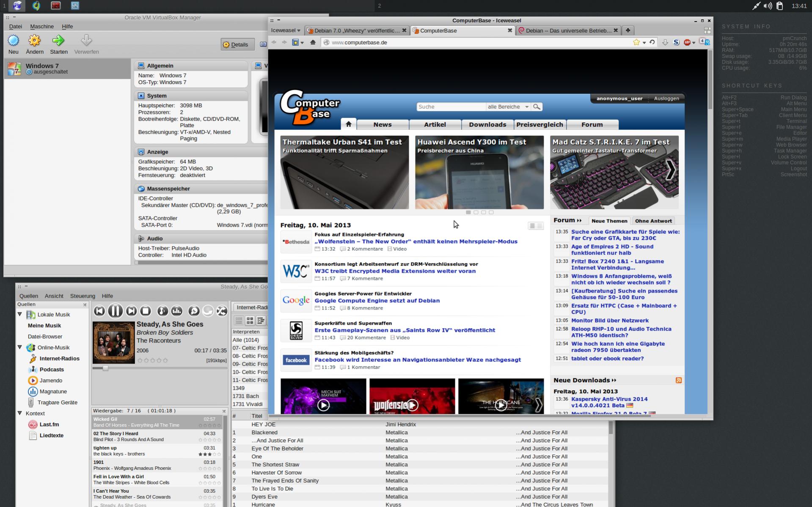
Task: Open the 'alle Bereiche' search scope dropdown
Action: pyautogui.click(x=508, y=107)
